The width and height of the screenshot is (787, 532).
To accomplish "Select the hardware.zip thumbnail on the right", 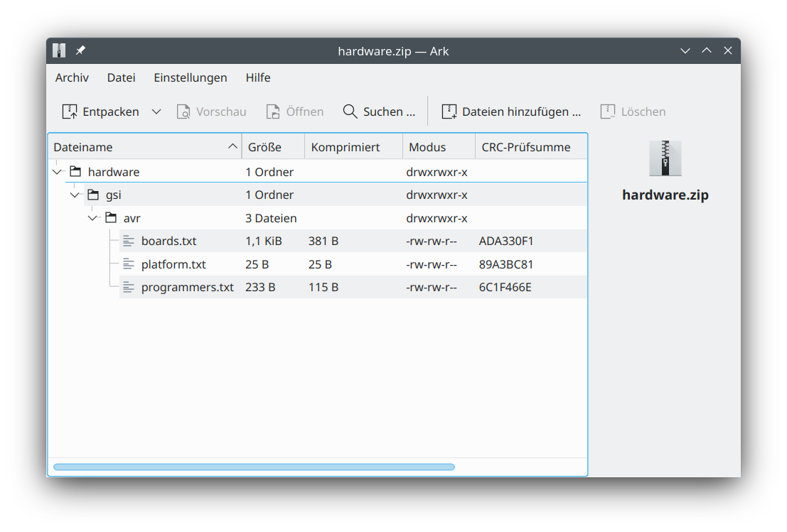I will pos(665,158).
